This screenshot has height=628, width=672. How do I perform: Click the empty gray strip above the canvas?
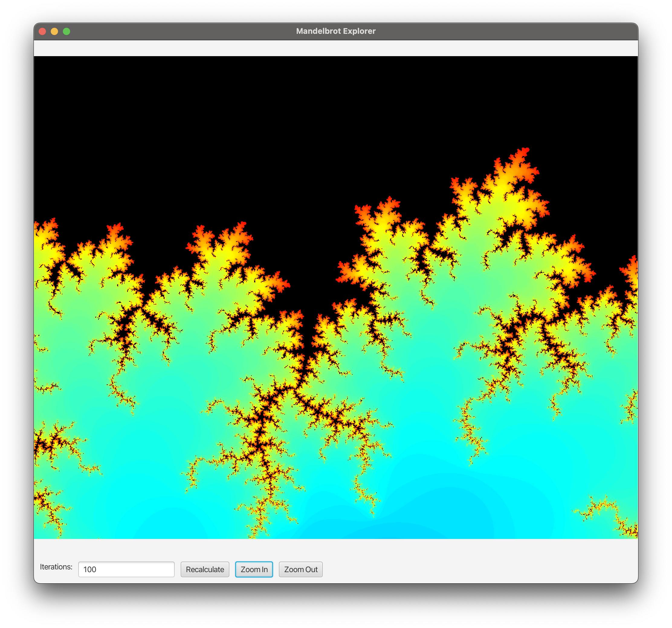coord(336,48)
